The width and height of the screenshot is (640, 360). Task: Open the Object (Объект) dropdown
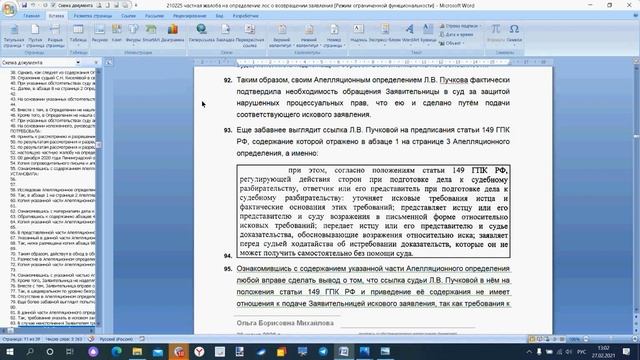pos(452,43)
